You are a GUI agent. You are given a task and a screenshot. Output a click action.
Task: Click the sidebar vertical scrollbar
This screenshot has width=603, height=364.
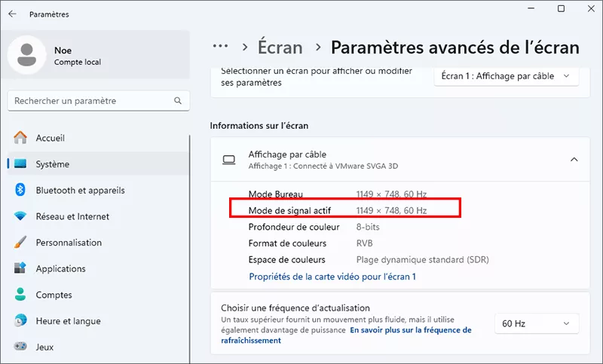point(190,248)
